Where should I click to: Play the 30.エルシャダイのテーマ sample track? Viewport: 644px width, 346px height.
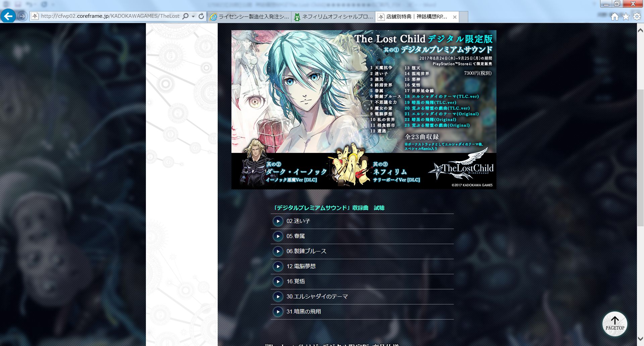pyautogui.click(x=278, y=297)
